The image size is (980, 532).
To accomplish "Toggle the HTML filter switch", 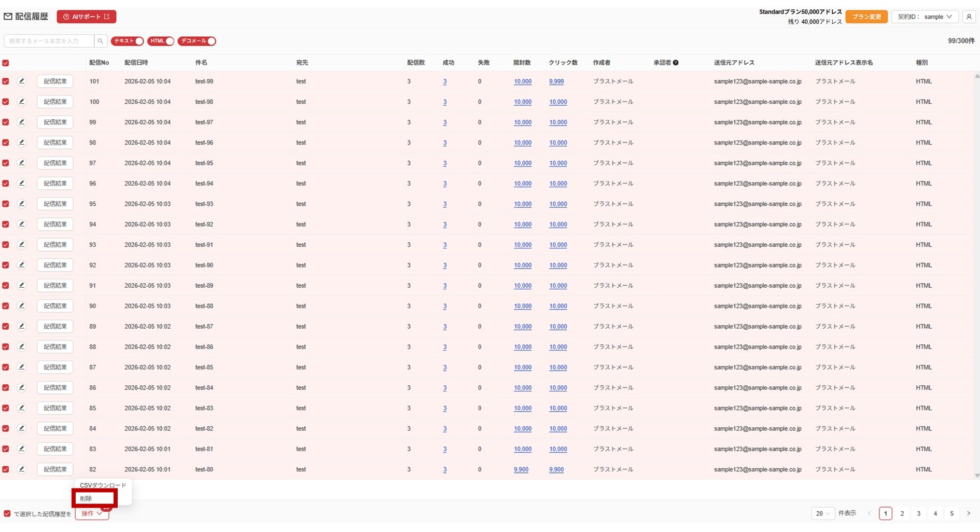I will coord(161,41).
